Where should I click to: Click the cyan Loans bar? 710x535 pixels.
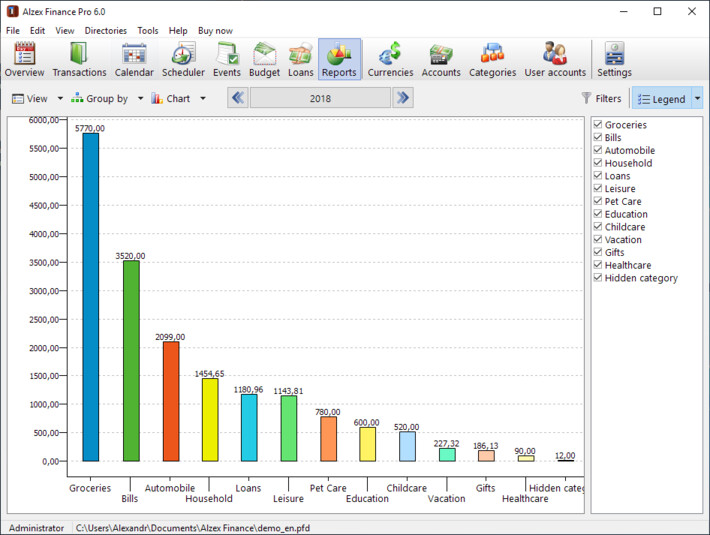249,428
